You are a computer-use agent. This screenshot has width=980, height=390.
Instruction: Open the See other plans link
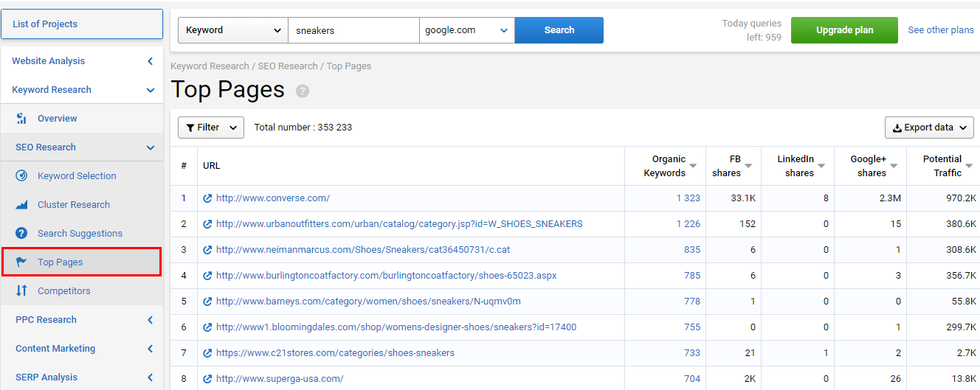941,30
